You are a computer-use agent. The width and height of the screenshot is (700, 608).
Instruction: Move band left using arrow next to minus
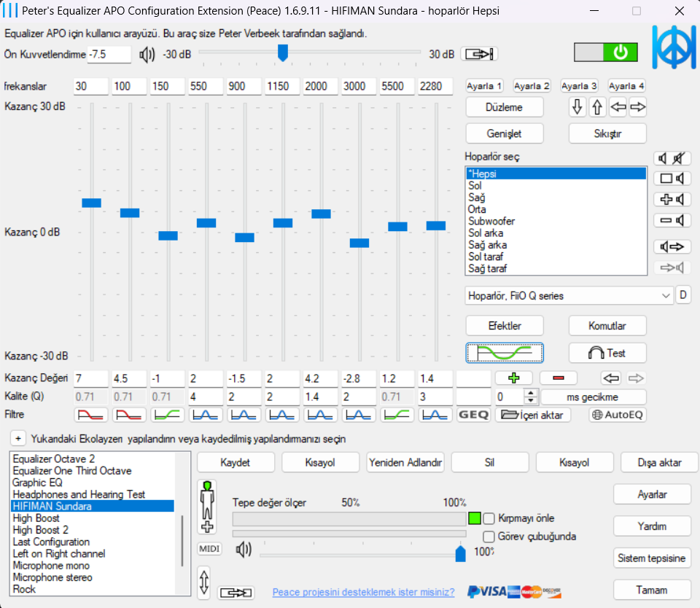click(611, 378)
